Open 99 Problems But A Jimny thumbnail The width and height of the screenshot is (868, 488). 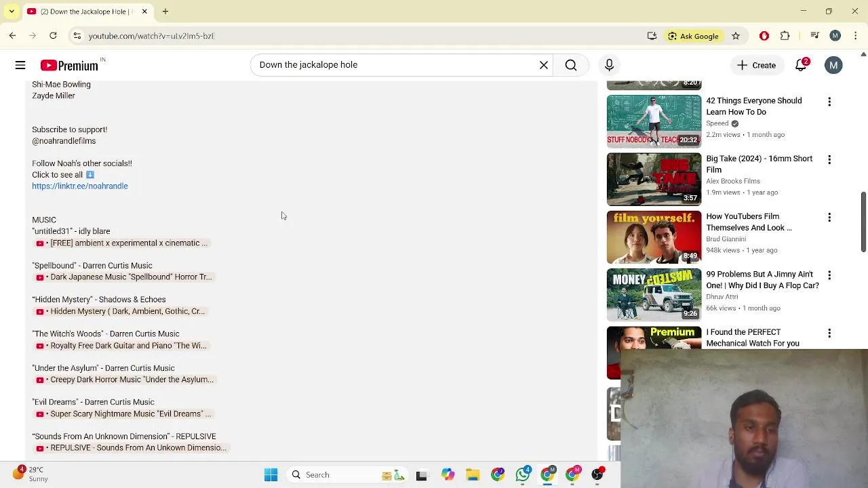click(654, 295)
